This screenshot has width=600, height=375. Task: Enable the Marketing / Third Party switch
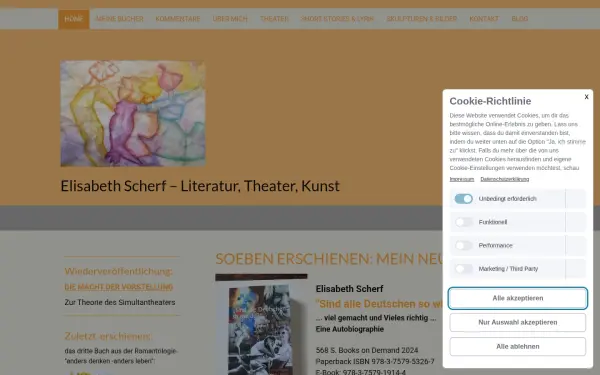click(x=463, y=269)
